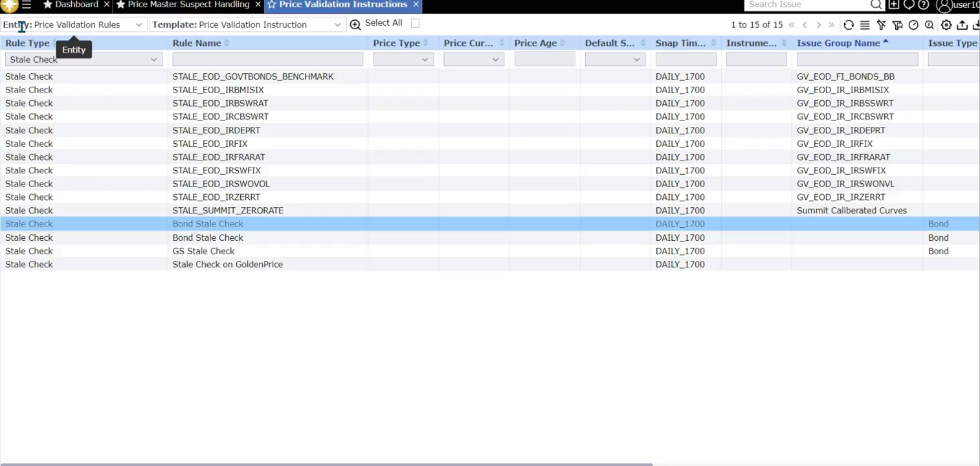Click the Issue Type column header
Image resolution: width=980 pixels, height=466 pixels.
(952, 43)
